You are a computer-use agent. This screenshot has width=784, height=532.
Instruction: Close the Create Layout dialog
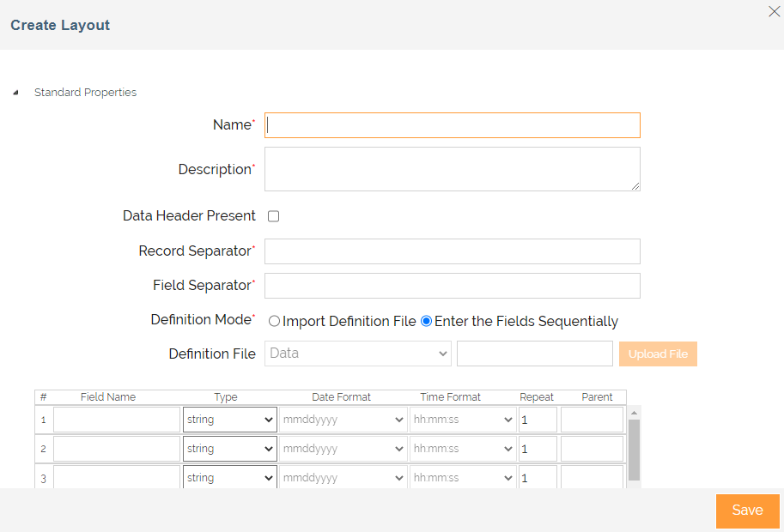pyautogui.click(x=773, y=11)
